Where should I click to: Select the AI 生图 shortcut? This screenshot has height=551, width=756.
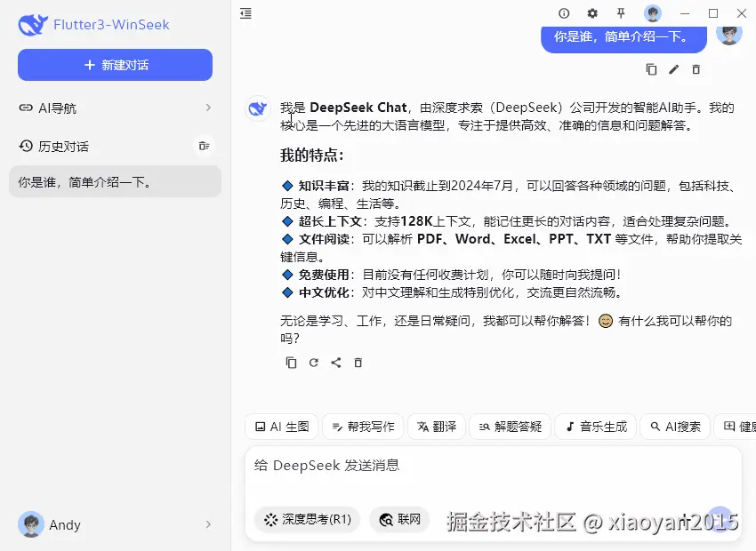click(282, 427)
